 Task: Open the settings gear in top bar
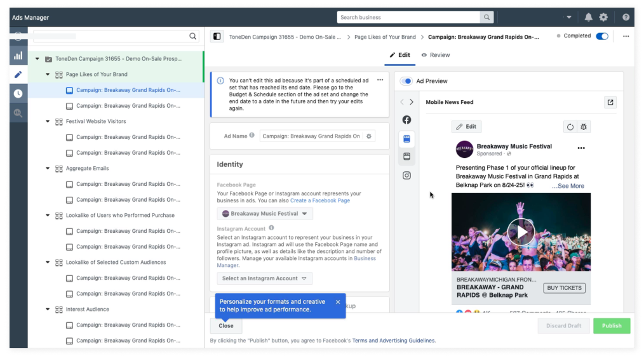(603, 17)
